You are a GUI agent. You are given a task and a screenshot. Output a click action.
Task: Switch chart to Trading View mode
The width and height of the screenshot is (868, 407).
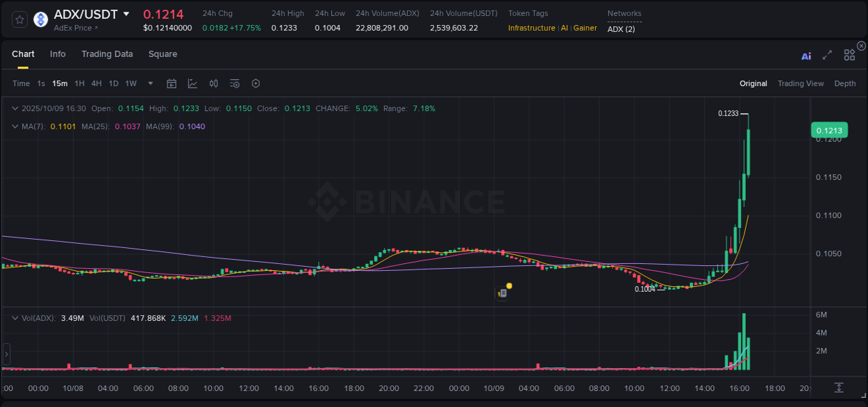pos(801,83)
